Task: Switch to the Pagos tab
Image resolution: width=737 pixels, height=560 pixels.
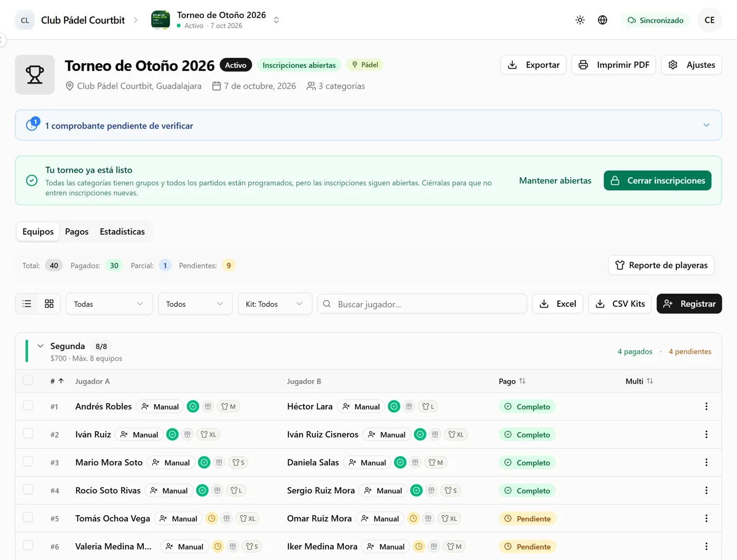Action: tap(77, 232)
